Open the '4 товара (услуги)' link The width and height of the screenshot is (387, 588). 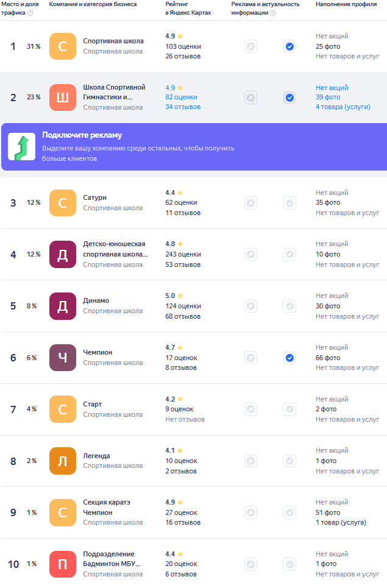tap(343, 107)
